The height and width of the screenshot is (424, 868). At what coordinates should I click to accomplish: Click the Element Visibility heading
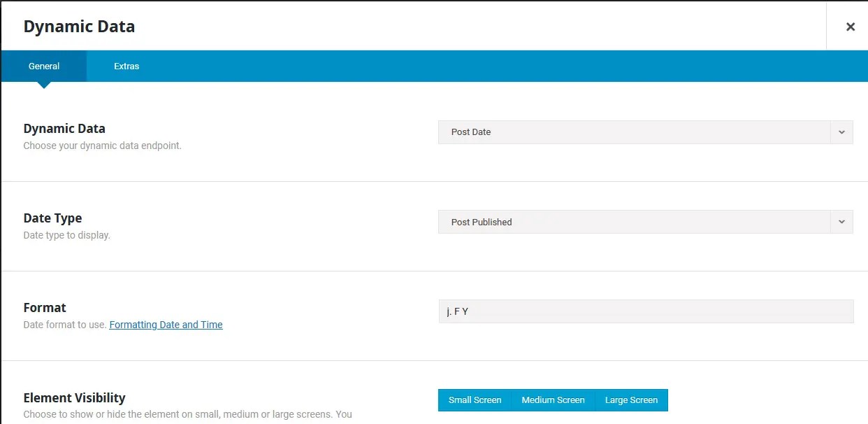(x=74, y=397)
